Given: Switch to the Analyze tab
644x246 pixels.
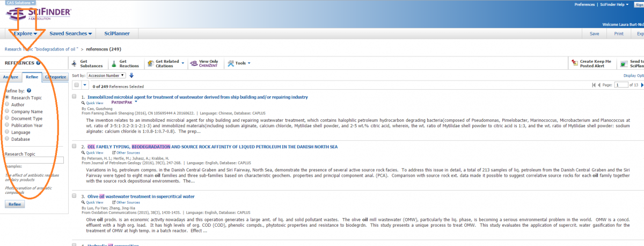Looking at the screenshot, I should pos(10,77).
